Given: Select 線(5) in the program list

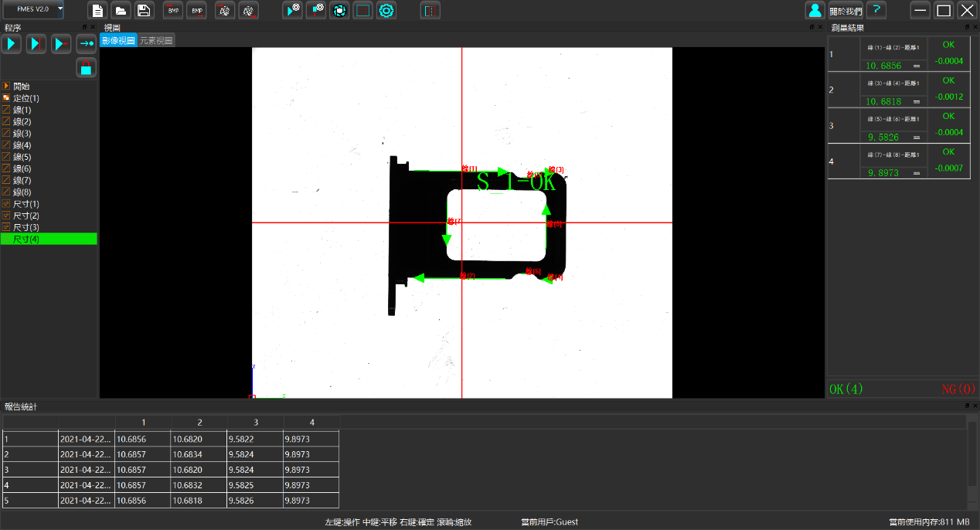Looking at the screenshot, I should (22, 157).
